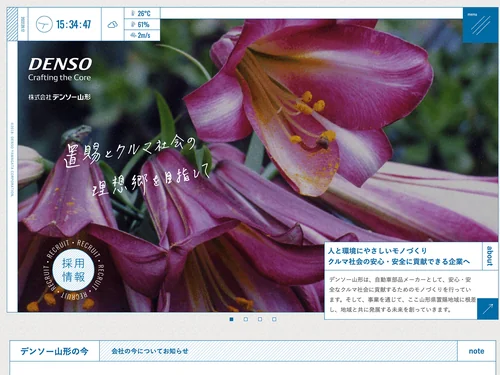
Task: Open the note link
Action: pos(476,351)
